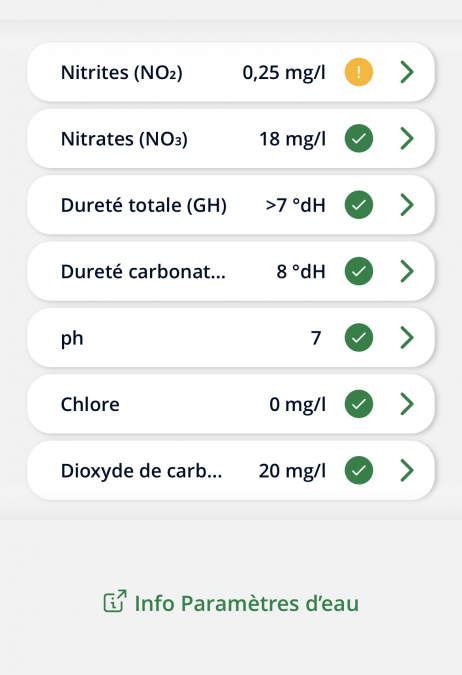
Task: Tap green check beside Dioxyde de carbone
Action: pos(359,470)
